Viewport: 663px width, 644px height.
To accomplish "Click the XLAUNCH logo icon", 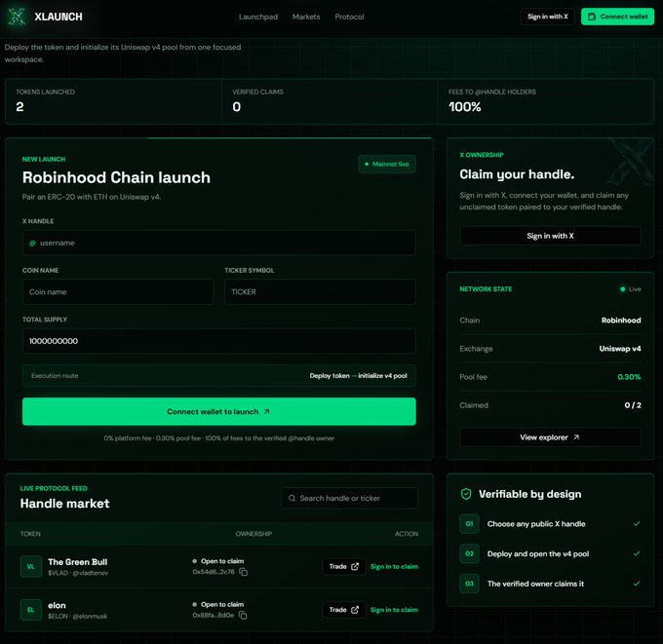I will click(17, 17).
